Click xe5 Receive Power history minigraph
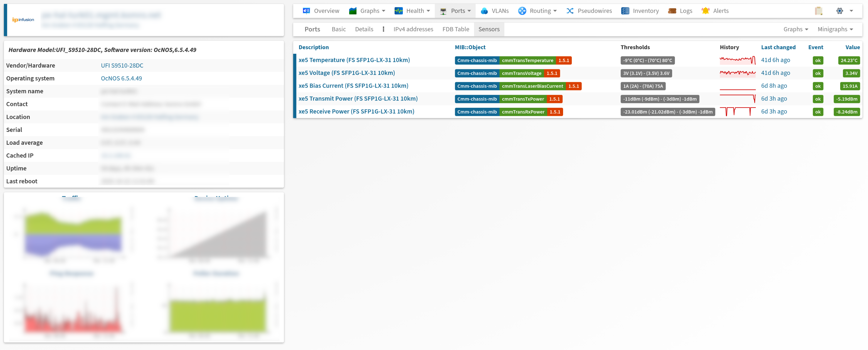 click(737, 112)
